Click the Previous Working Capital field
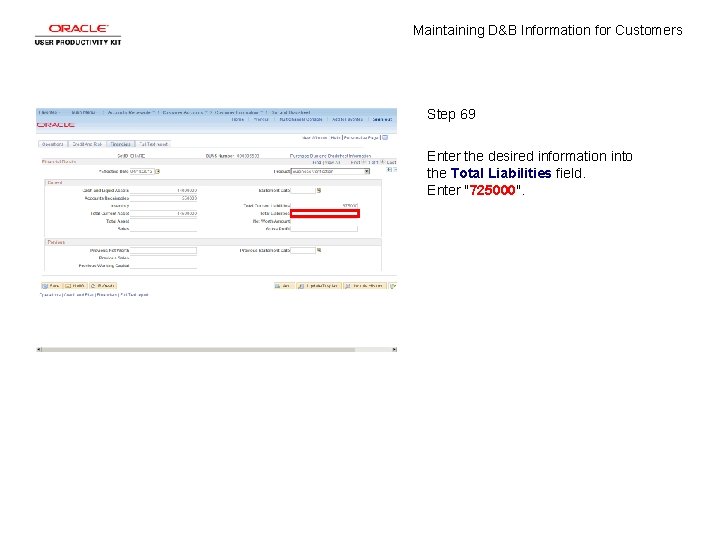This screenshot has width=720, height=540. click(163, 265)
